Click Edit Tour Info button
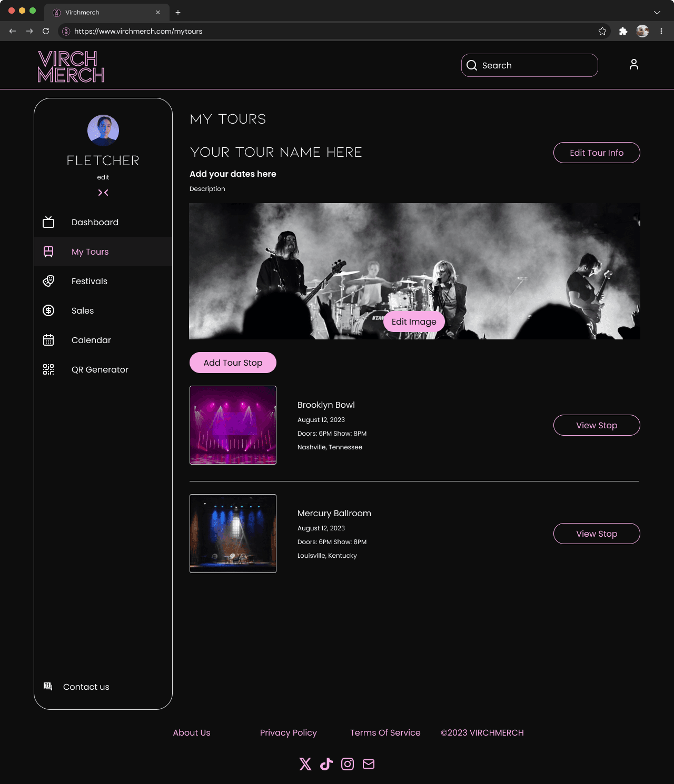Screen dimensions: 674x784 [x=597, y=153]
